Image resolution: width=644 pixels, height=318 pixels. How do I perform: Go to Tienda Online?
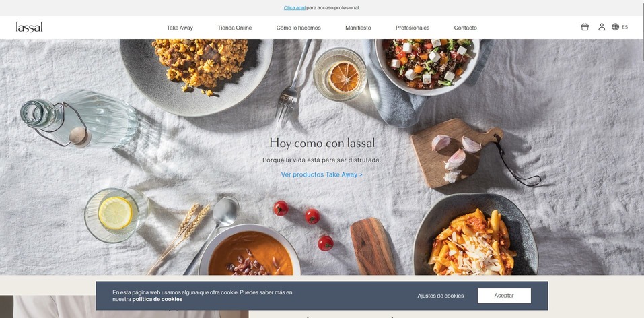(234, 28)
